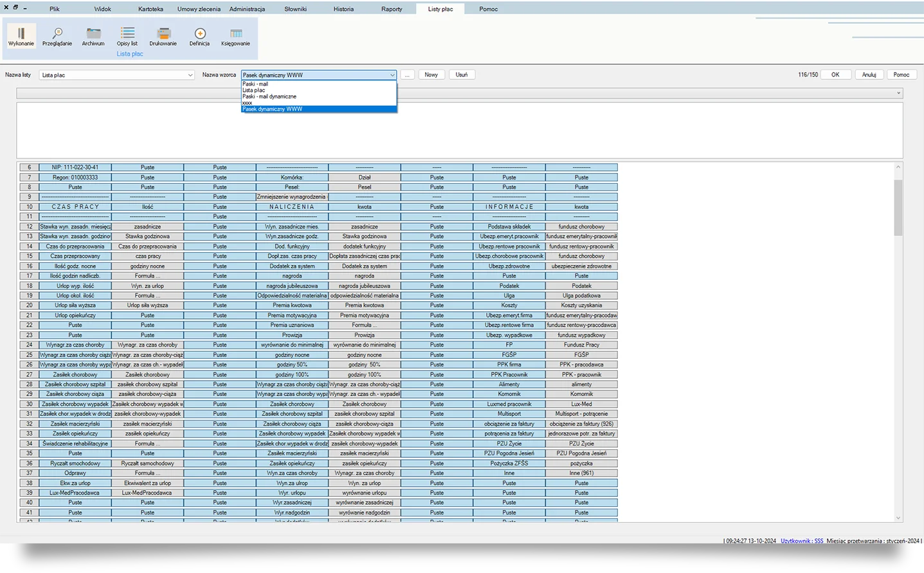The width and height of the screenshot is (924, 573).
Task: Open the Wykonanie tool in ribbon
Action: [x=21, y=36]
